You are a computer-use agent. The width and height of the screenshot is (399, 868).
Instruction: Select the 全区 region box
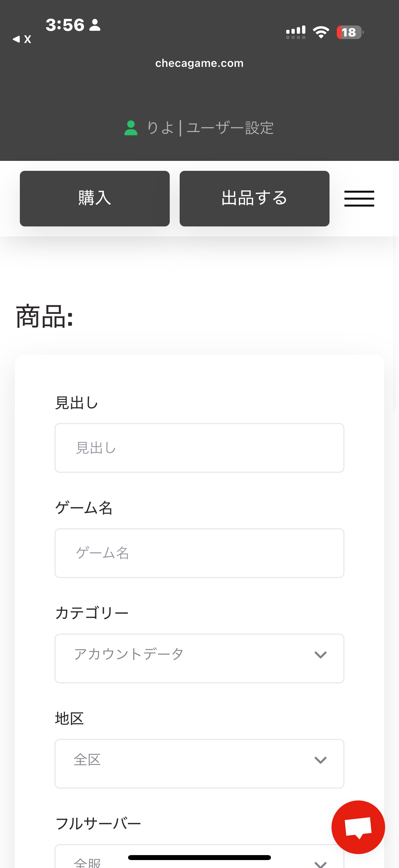(x=189, y=763)
